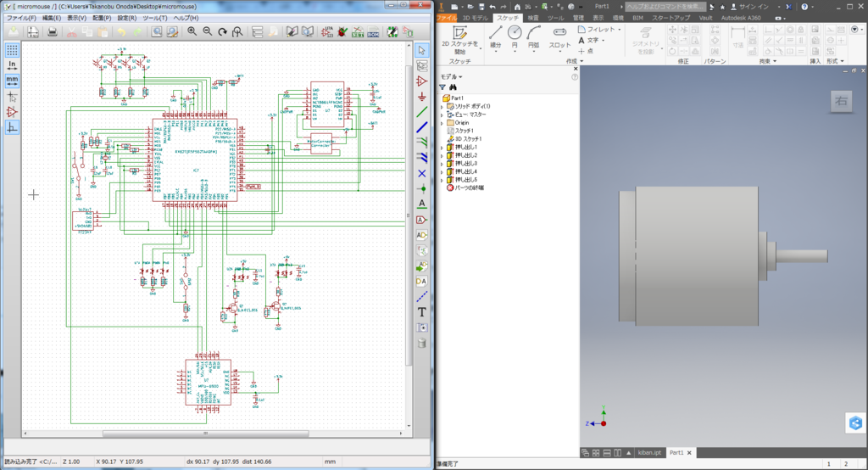Select the arrow cursor tool in KiCad
Image resolution: width=868 pixels, height=470 pixels.
click(x=422, y=50)
